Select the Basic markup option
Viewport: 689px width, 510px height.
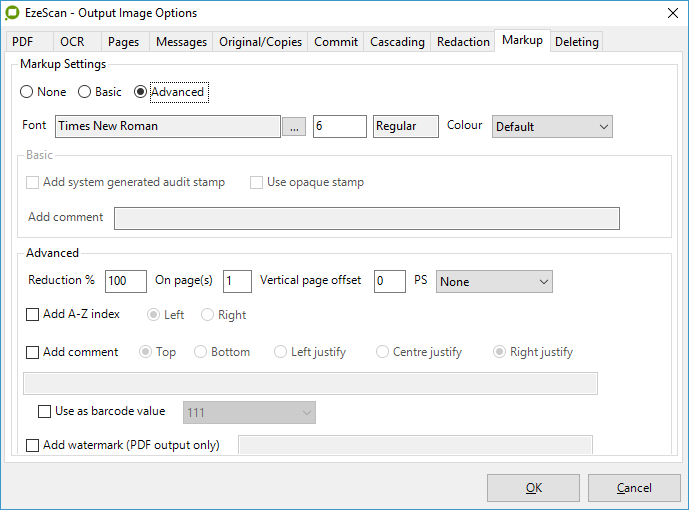84,92
